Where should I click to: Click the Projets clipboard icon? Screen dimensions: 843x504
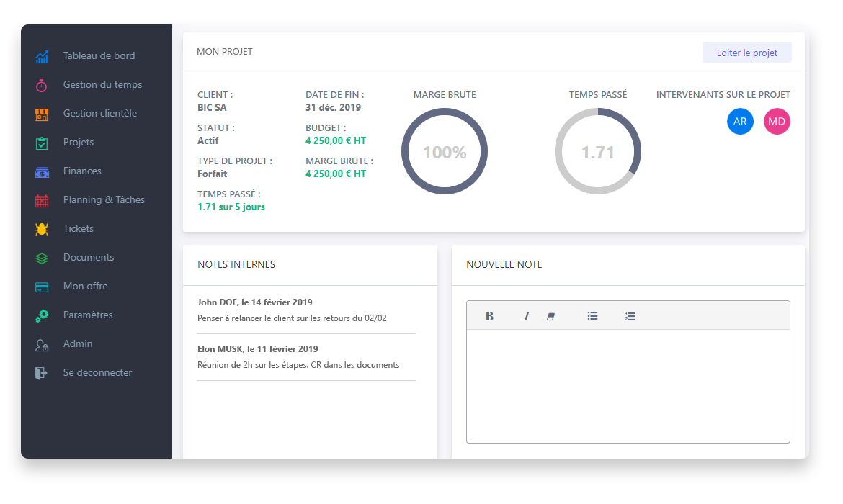42,143
